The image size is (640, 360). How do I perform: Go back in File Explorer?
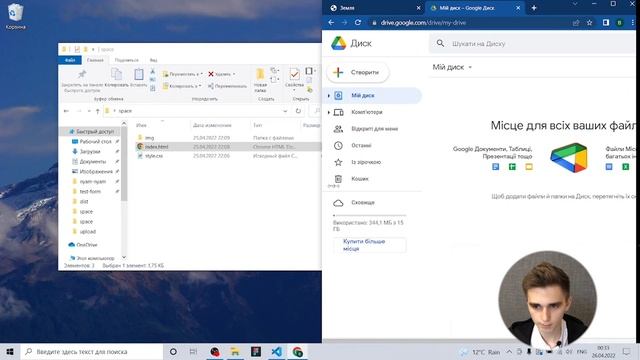[x=67, y=111]
